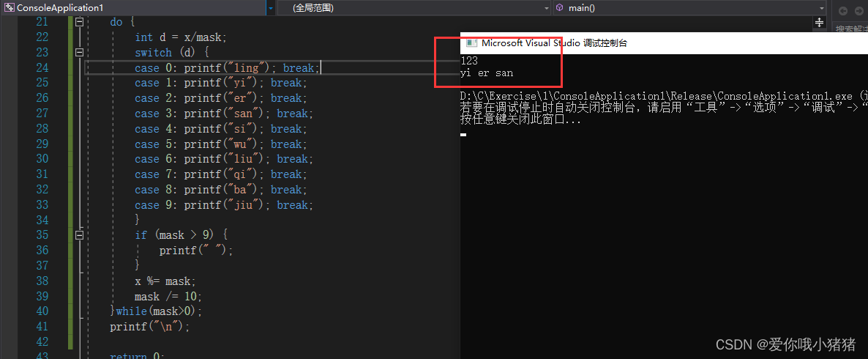Click the 'case 2: printf("er")' line
The height and width of the screenshot is (359, 868).
(x=221, y=98)
